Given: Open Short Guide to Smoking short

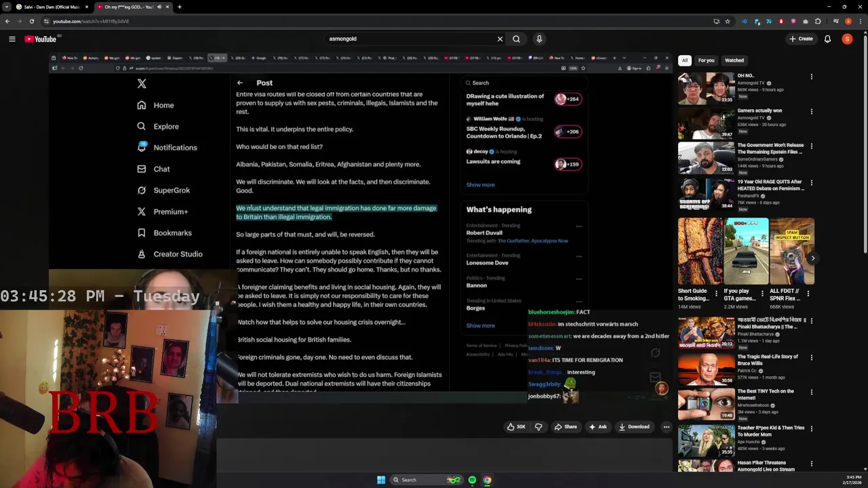Looking at the screenshot, I should (701, 251).
